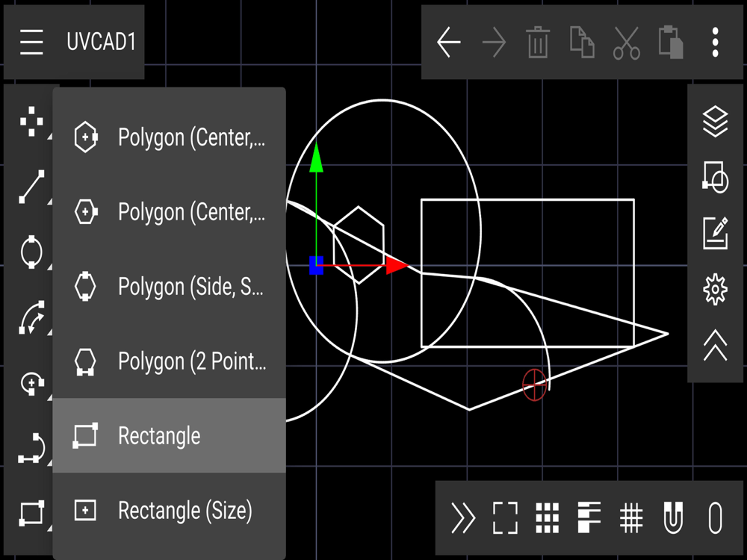Click the scissors cut icon
This screenshot has width=747, height=560.
pos(626,43)
